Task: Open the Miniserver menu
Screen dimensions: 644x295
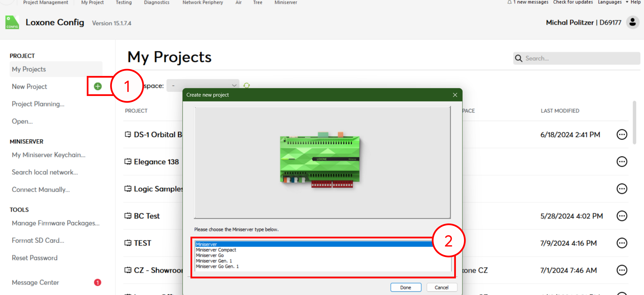Action: pos(286,2)
